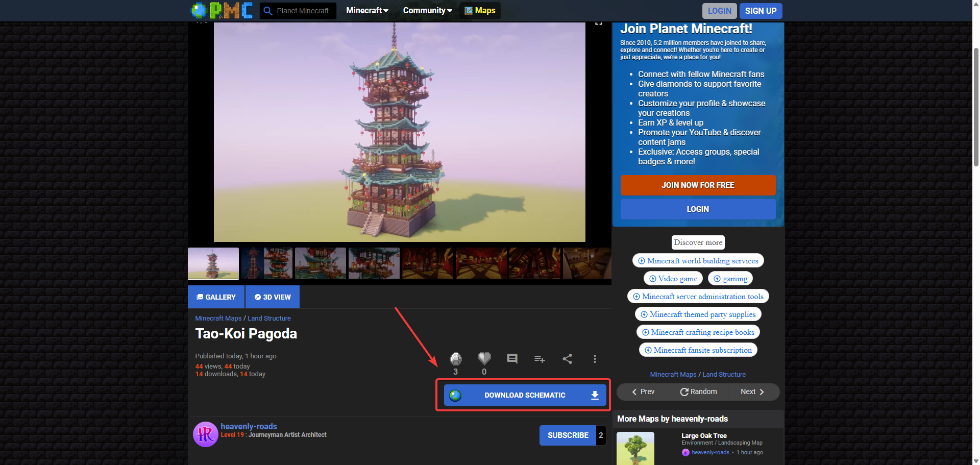The image size is (980, 465).
Task: Select the seventh gallery thumbnail
Action: point(535,263)
